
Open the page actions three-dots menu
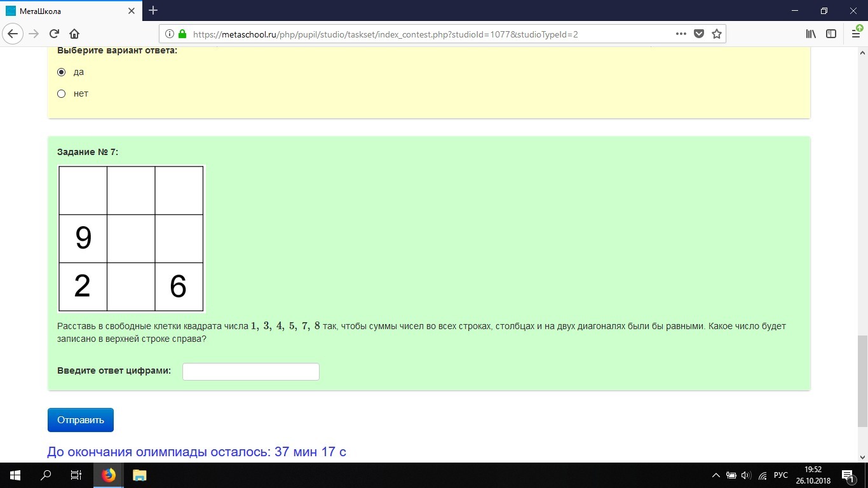681,34
